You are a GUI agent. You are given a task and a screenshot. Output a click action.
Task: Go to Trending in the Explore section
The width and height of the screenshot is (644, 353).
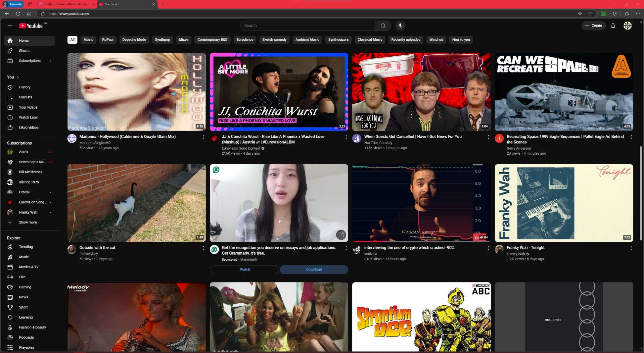(x=25, y=247)
